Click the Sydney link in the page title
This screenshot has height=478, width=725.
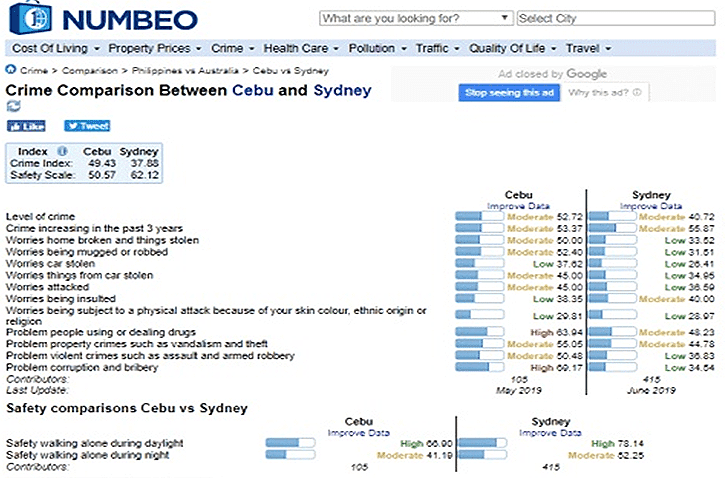342,91
